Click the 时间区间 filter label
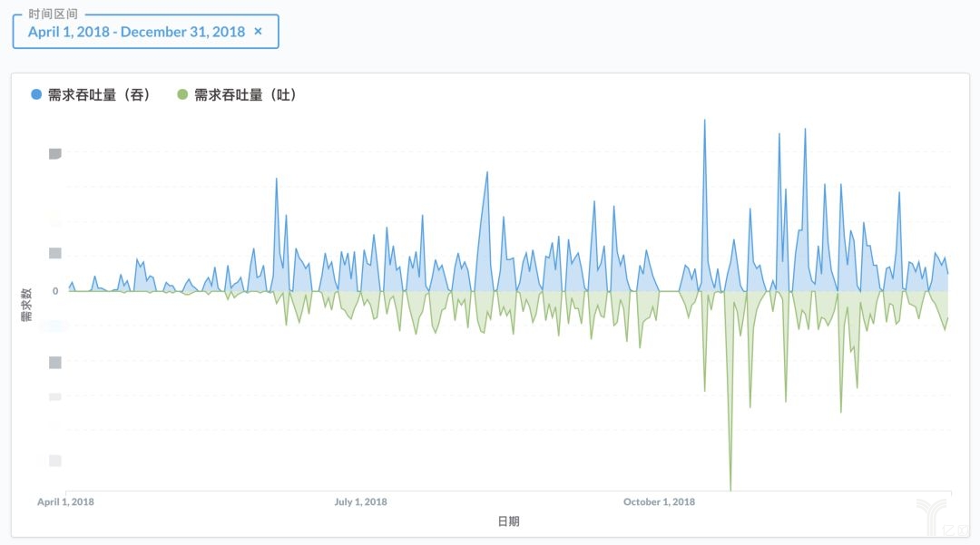This screenshot has height=545, width=980. (53, 15)
